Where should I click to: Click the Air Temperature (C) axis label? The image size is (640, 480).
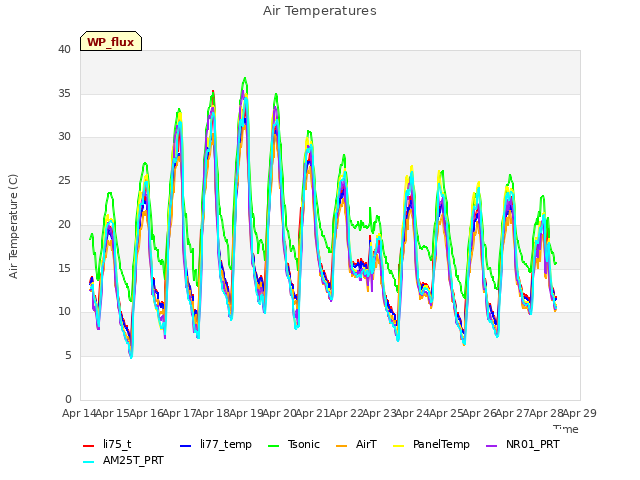(x=13, y=226)
